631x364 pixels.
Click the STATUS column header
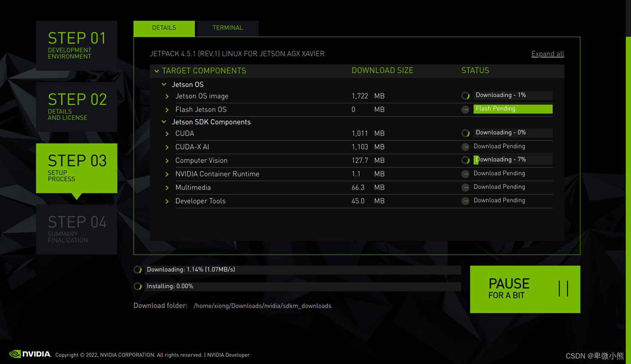pos(475,71)
